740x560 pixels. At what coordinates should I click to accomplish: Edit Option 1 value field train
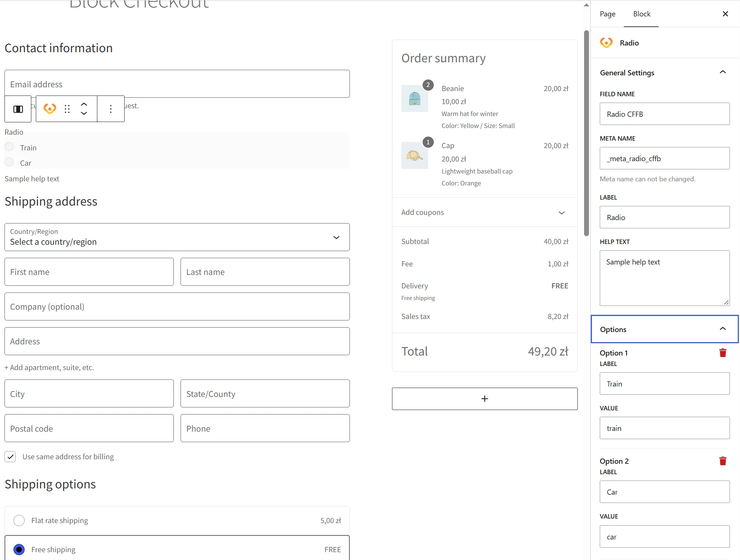click(x=665, y=428)
